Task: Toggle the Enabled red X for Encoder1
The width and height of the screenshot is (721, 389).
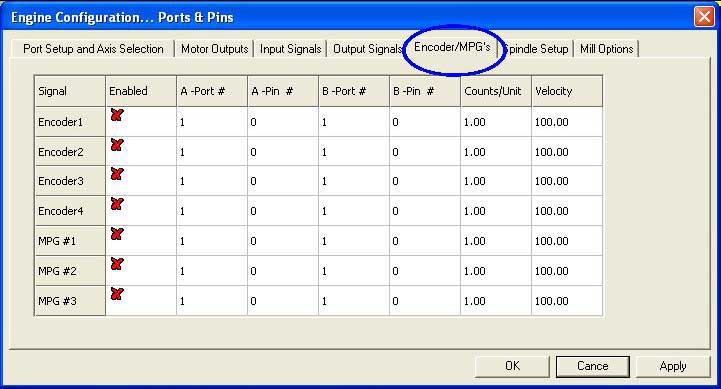Action: pyautogui.click(x=117, y=115)
